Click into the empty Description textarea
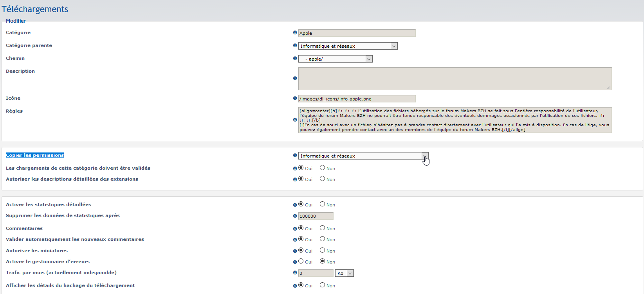Screen dimensions: 644x294 455,79
